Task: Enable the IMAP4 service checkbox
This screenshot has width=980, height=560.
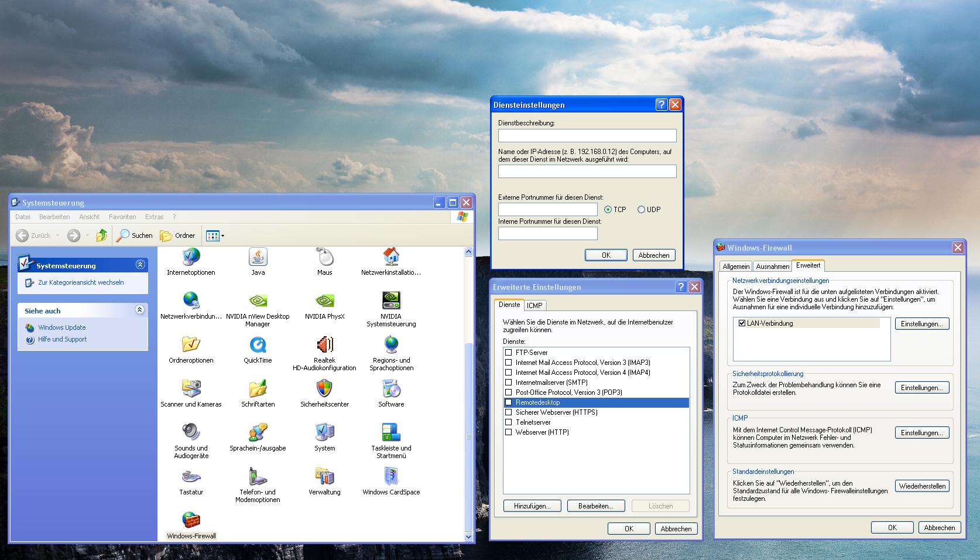Action: (509, 373)
